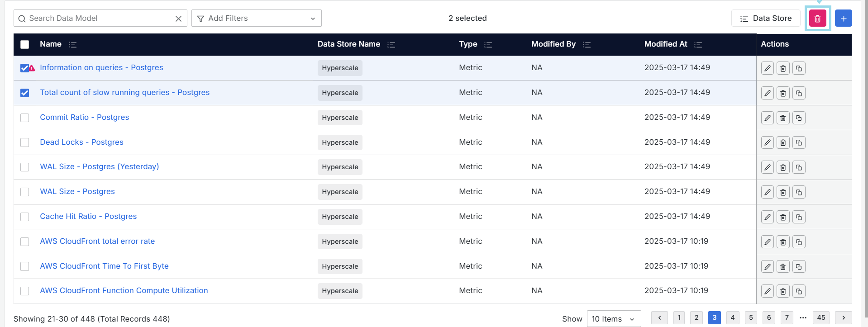Viewport: 868px width, 327px height.
Task: Edit the Commit Ratio - Postgres row
Action: (767, 118)
